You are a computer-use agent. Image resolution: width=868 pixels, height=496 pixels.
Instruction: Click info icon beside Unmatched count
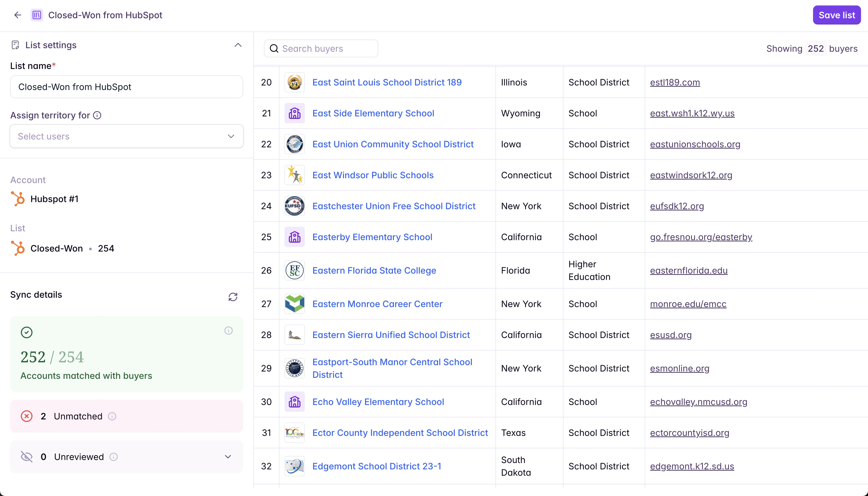pyautogui.click(x=112, y=416)
